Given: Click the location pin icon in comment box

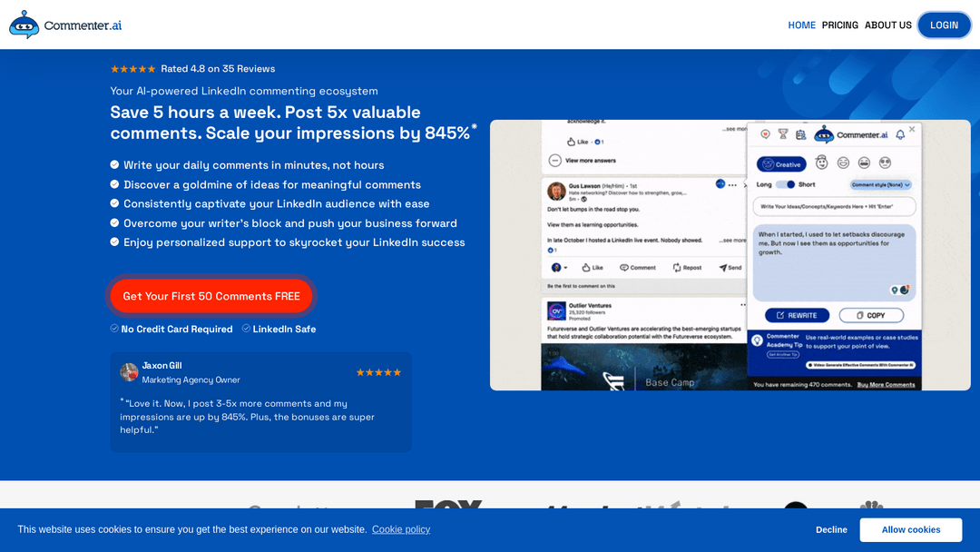Looking at the screenshot, I should (x=895, y=290).
